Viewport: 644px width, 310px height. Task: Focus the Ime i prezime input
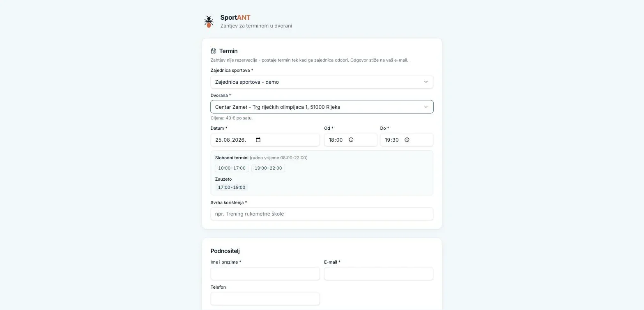point(265,274)
